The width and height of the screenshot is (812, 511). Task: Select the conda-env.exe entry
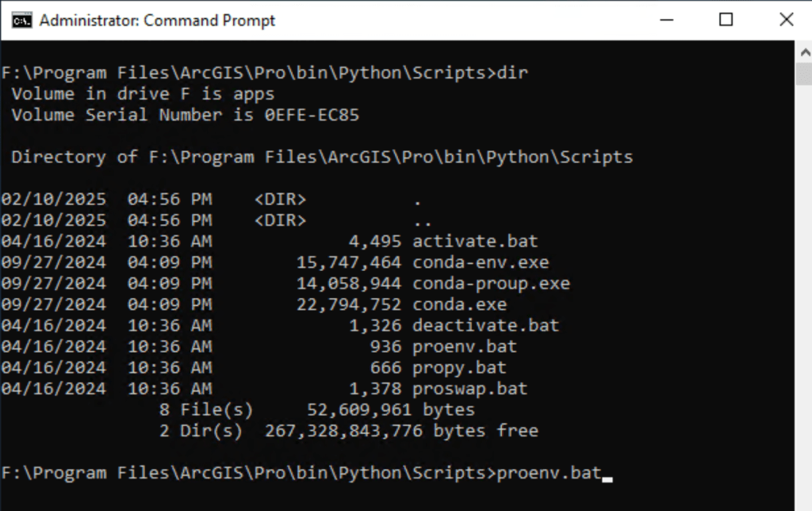(x=481, y=262)
